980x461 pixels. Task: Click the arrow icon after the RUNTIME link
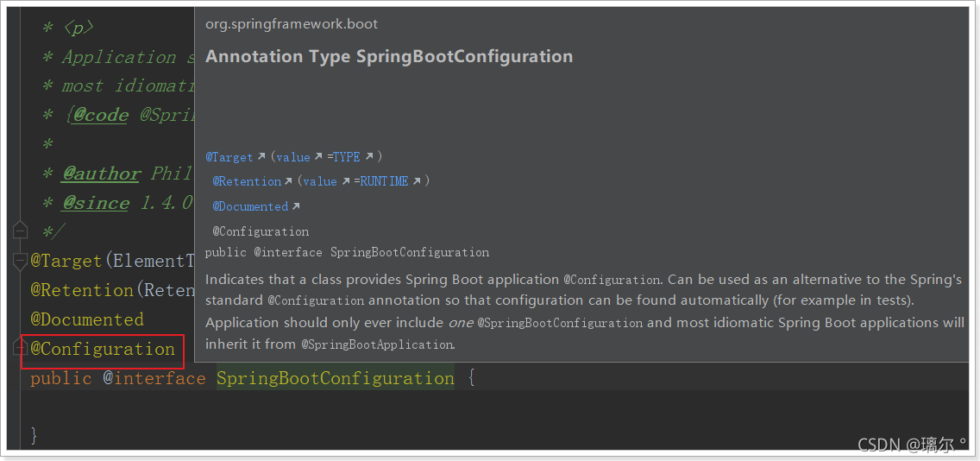pos(417,181)
